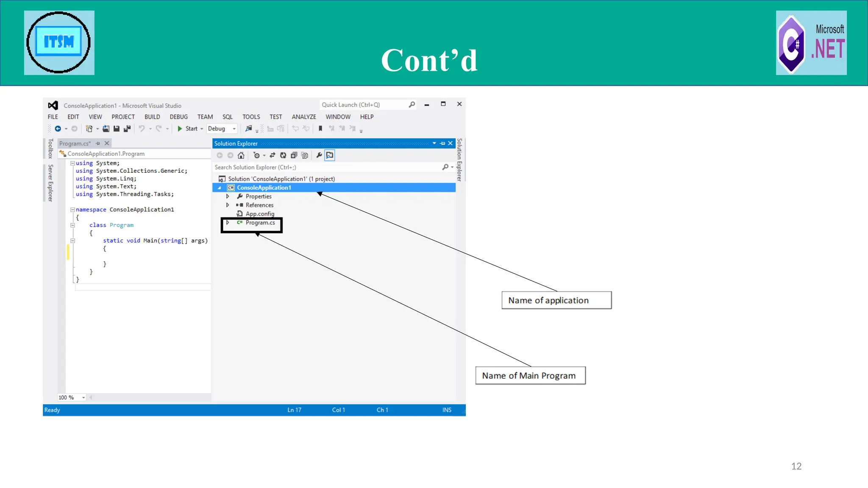
Task: Open the BUILD menu
Action: click(x=152, y=117)
